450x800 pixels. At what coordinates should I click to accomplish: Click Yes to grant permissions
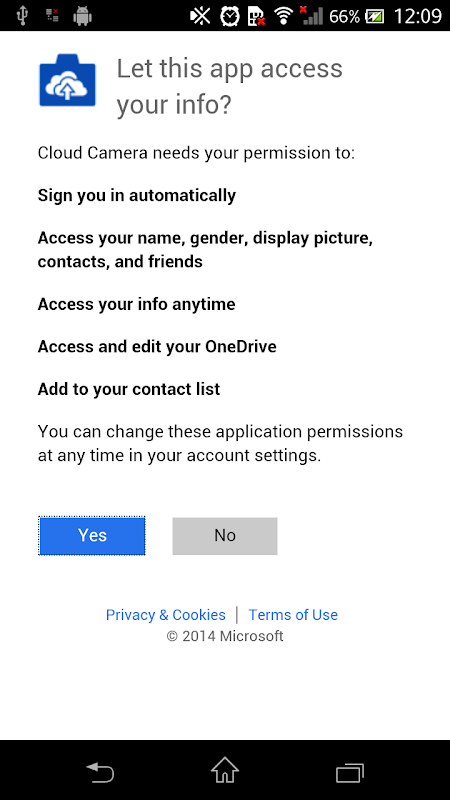coord(92,536)
